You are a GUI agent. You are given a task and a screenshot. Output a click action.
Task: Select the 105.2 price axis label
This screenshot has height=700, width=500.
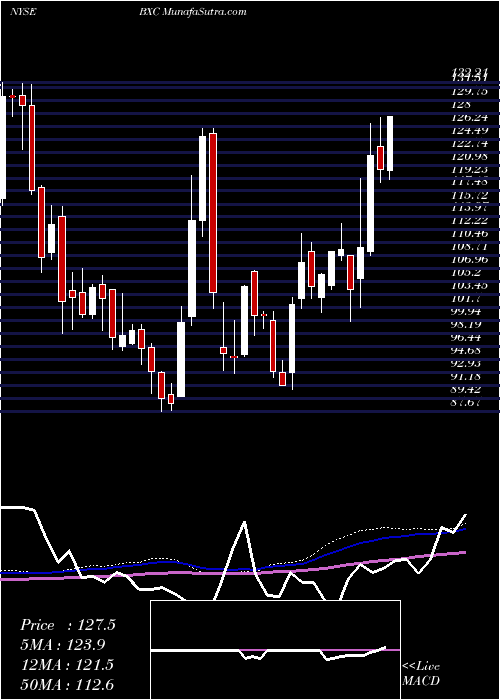click(x=467, y=272)
